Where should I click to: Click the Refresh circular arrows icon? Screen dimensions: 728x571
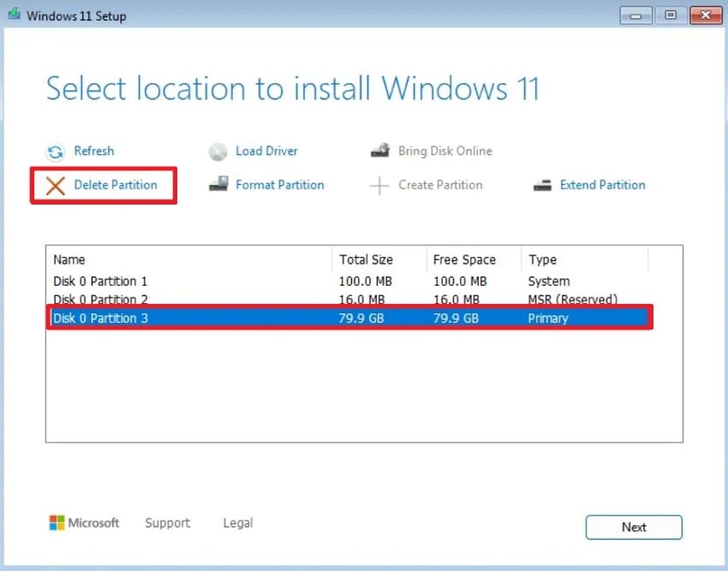[56, 152]
